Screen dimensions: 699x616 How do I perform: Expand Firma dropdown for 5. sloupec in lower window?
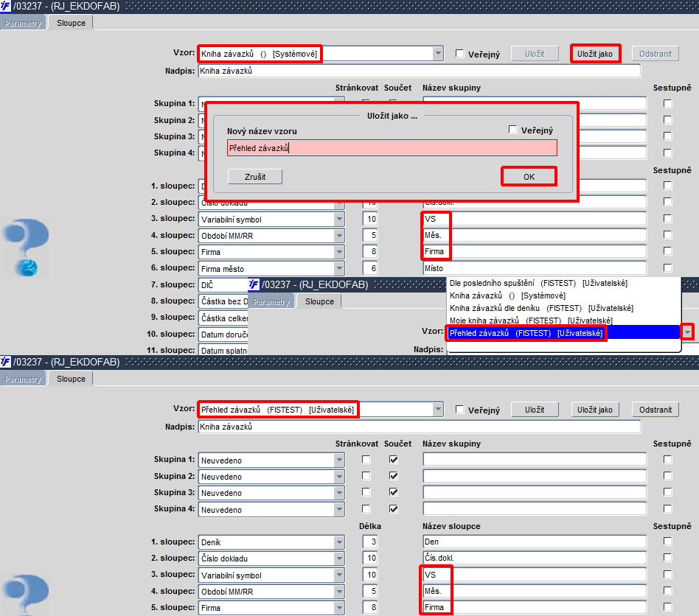click(339, 608)
